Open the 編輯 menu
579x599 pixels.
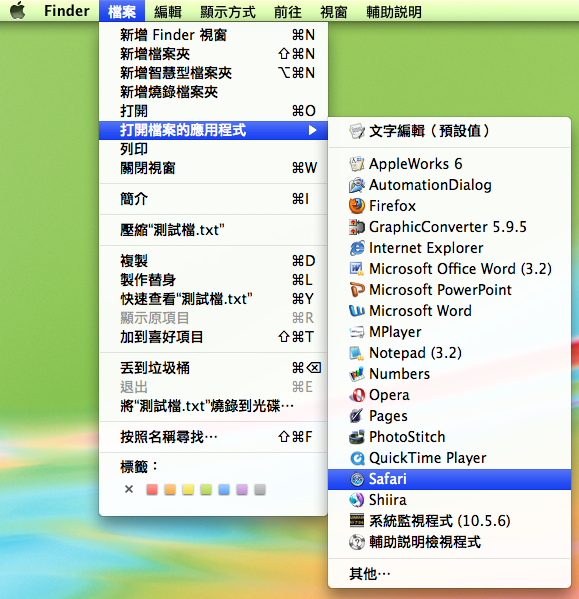(168, 11)
